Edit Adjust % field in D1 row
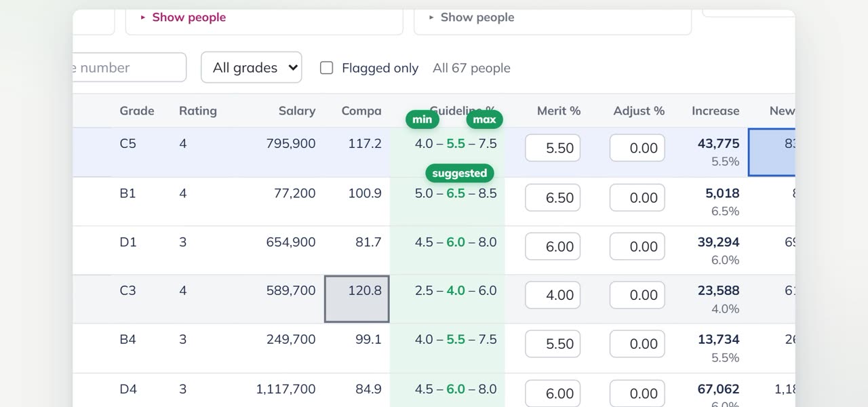The width and height of the screenshot is (868, 407). (637, 246)
